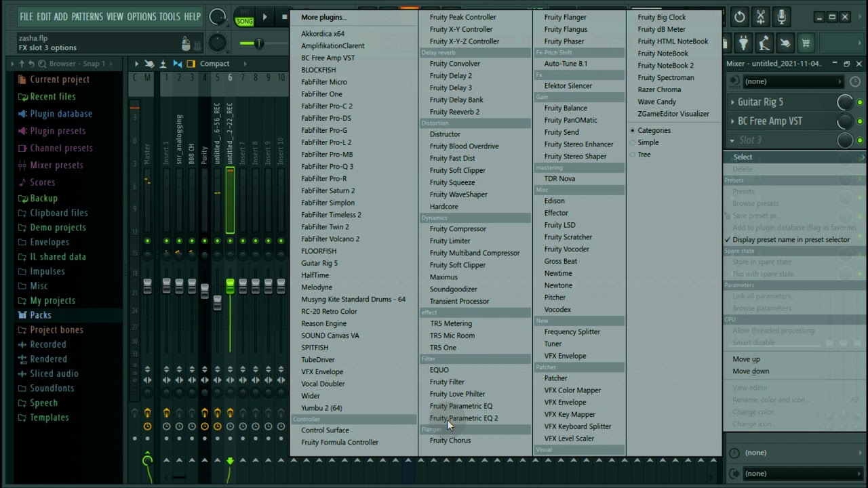
Task: Click the meter wave icon in mixer toolbar
Action: pos(163,64)
